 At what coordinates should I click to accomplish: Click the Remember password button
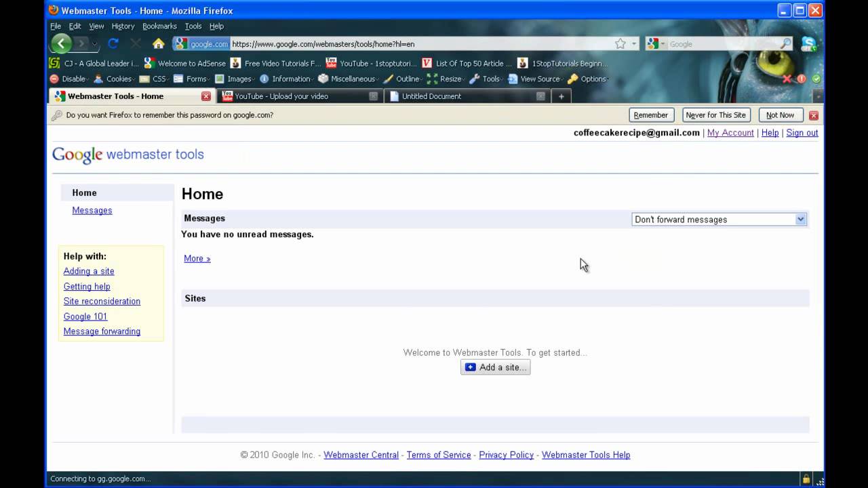tap(651, 115)
